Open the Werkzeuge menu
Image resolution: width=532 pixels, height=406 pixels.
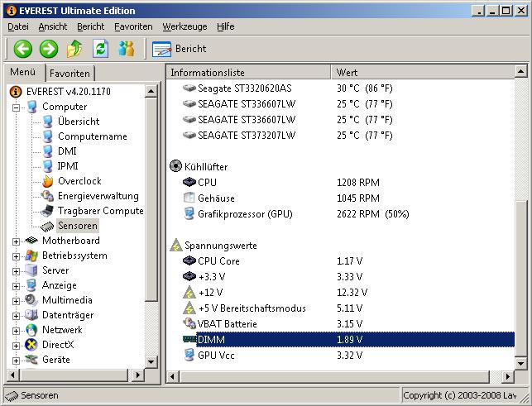pyautogui.click(x=185, y=26)
